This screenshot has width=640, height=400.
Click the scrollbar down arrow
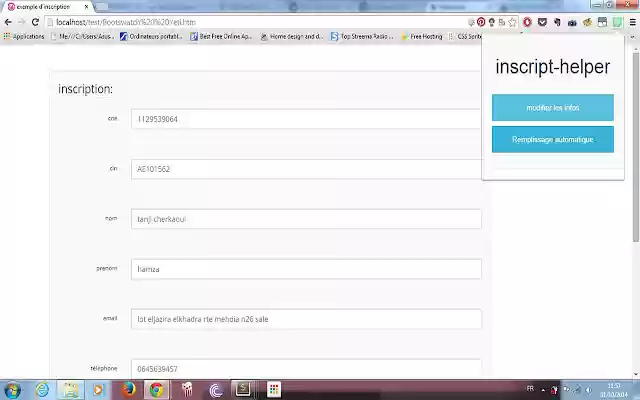tap(636, 374)
